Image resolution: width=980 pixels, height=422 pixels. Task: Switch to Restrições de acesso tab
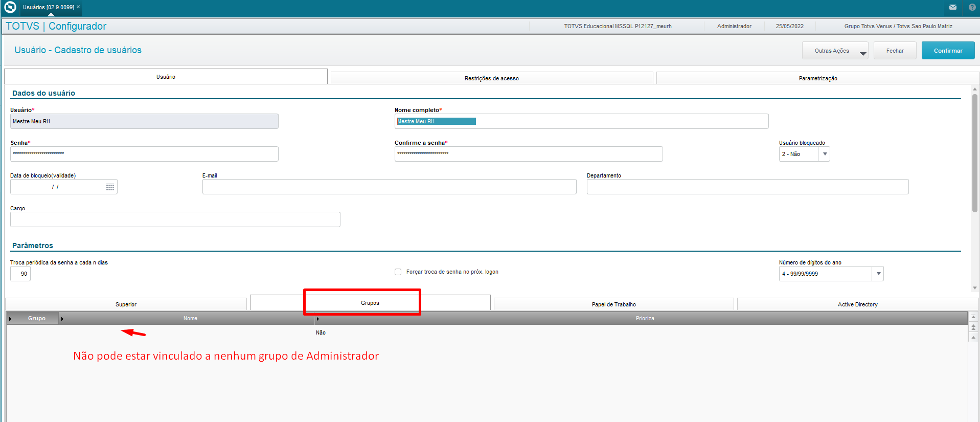point(492,78)
